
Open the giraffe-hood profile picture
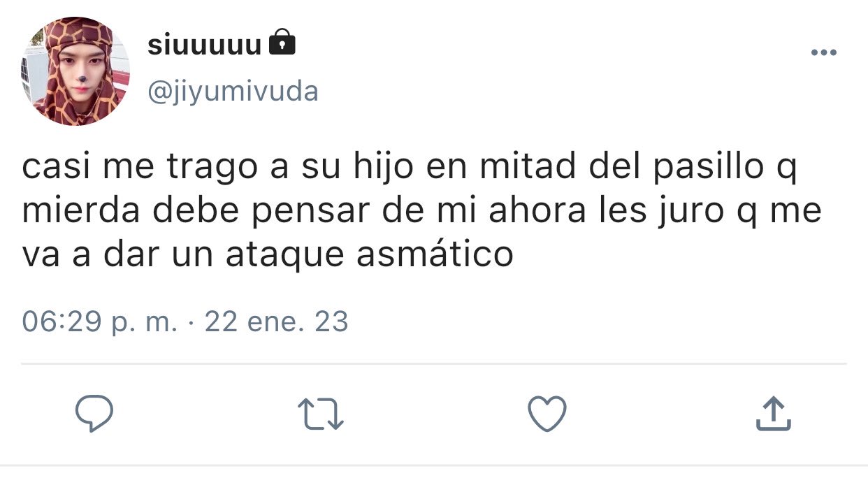[x=75, y=71]
